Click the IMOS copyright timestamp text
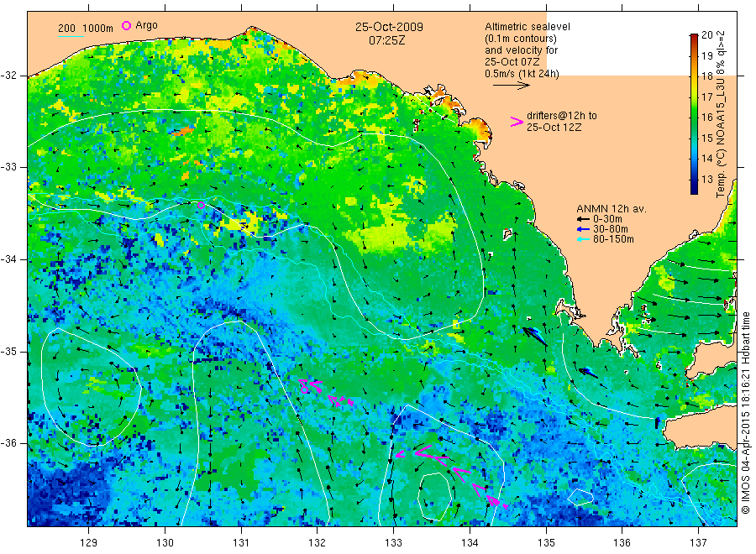756x554 pixels. tap(746, 413)
